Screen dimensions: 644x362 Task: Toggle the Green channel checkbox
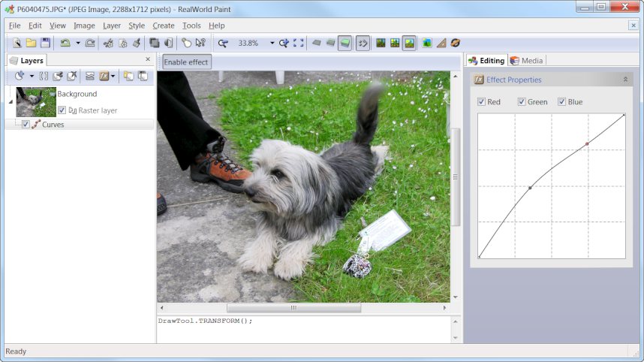click(x=522, y=101)
